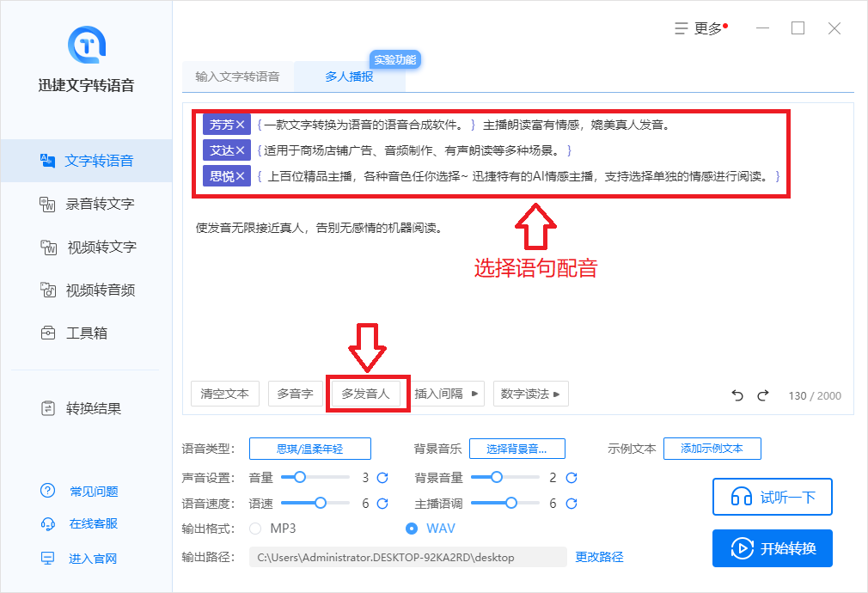
Task: Open the 视频转音频 sidebar item
Action: 86,290
